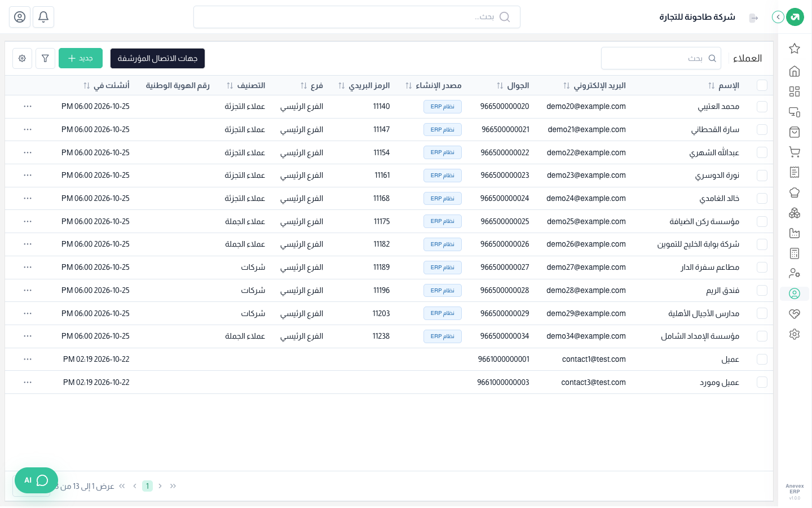The width and height of the screenshot is (812, 508).
Task: Focus the global search field at top
Action: coord(357,17)
